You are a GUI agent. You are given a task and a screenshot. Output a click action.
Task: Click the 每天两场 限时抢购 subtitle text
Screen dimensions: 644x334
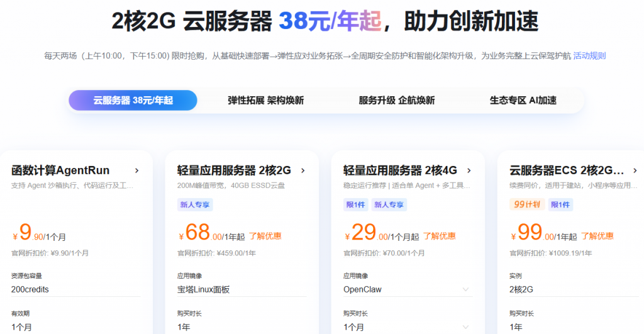coord(308,56)
